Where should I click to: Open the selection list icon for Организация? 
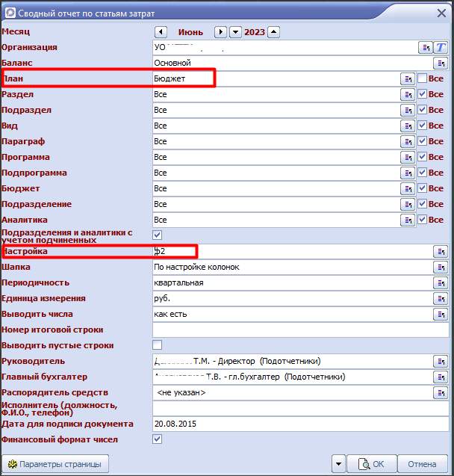coord(426,47)
